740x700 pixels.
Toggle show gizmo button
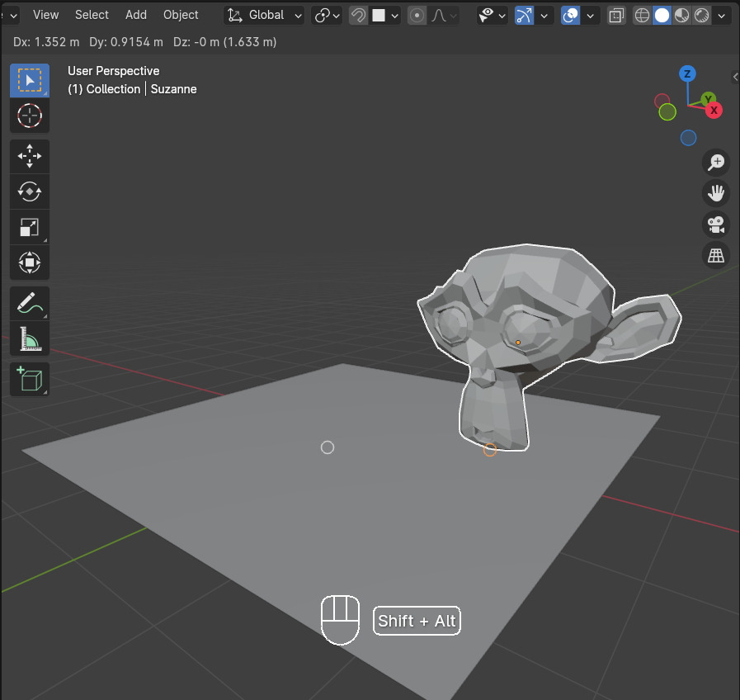click(x=525, y=16)
